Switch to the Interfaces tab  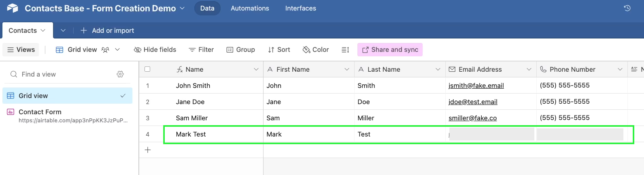(300, 8)
